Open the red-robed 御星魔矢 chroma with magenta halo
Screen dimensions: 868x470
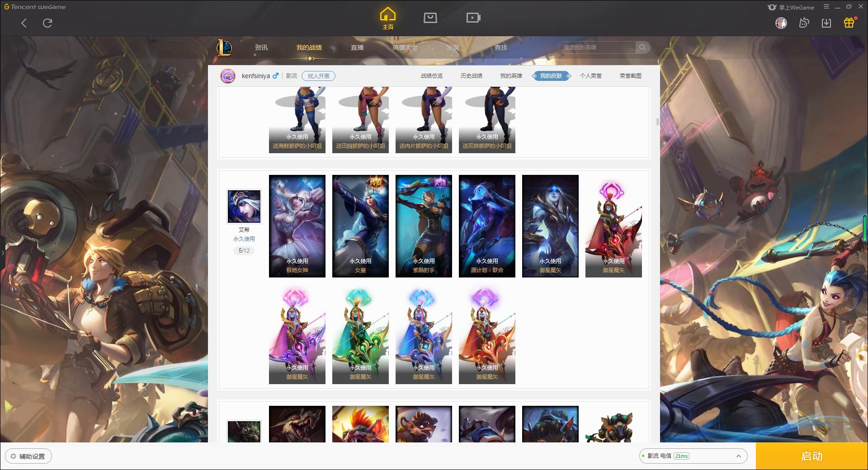(x=613, y=226)
